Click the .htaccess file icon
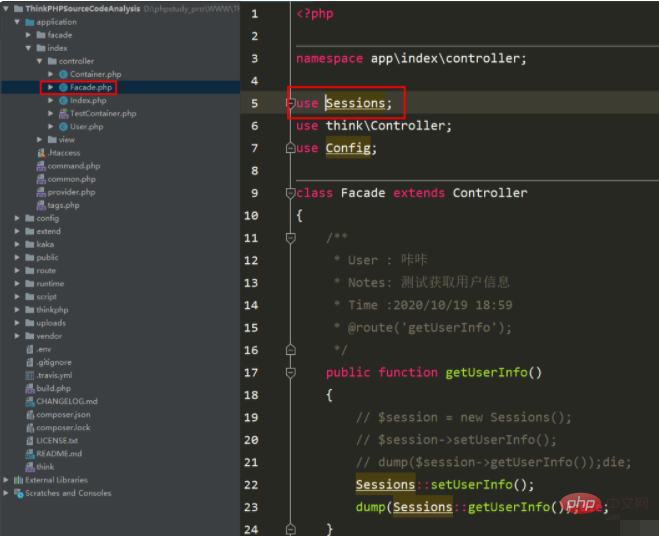659x536 pixels. [41, 153]
